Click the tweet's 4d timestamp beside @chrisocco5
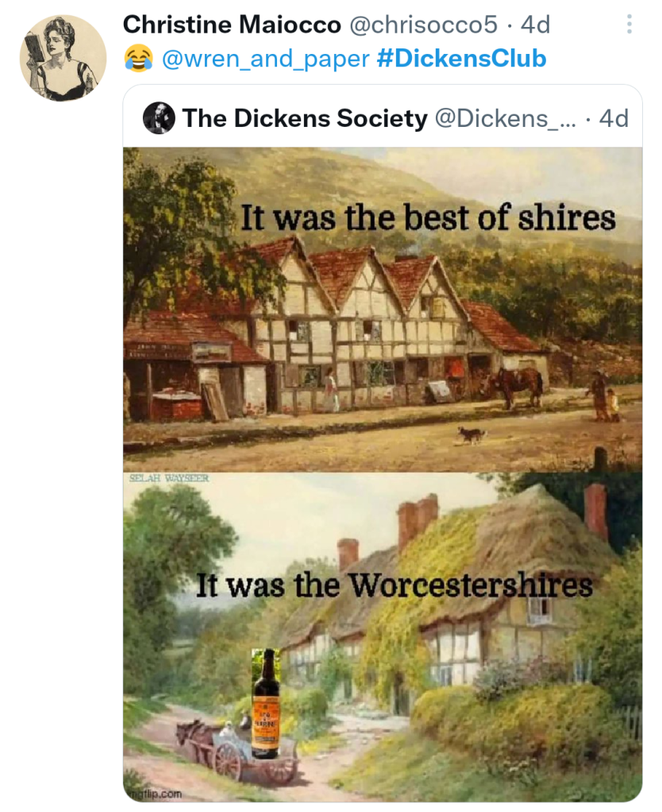 535,25
